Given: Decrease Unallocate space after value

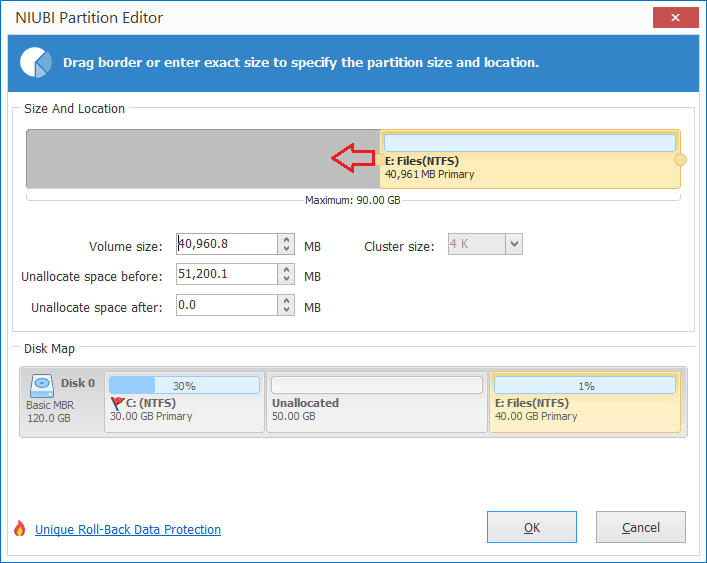Looking at the screenshot, I should click(286, 310).
